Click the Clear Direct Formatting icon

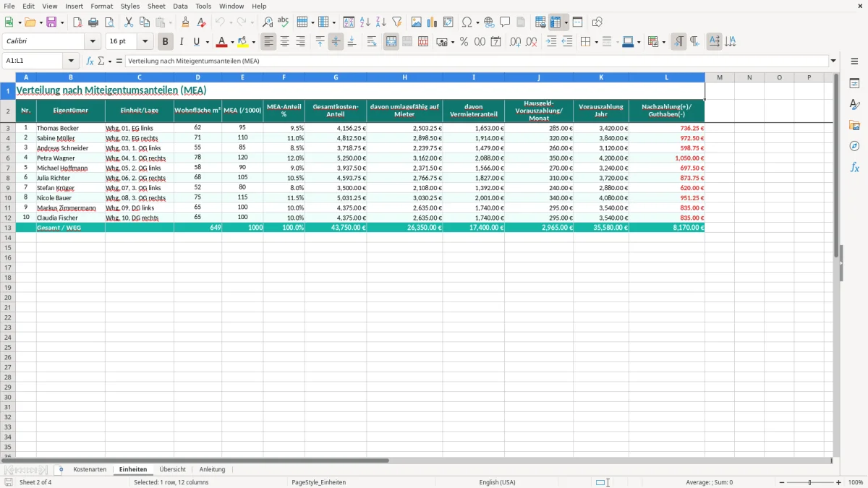coord(201,22)
